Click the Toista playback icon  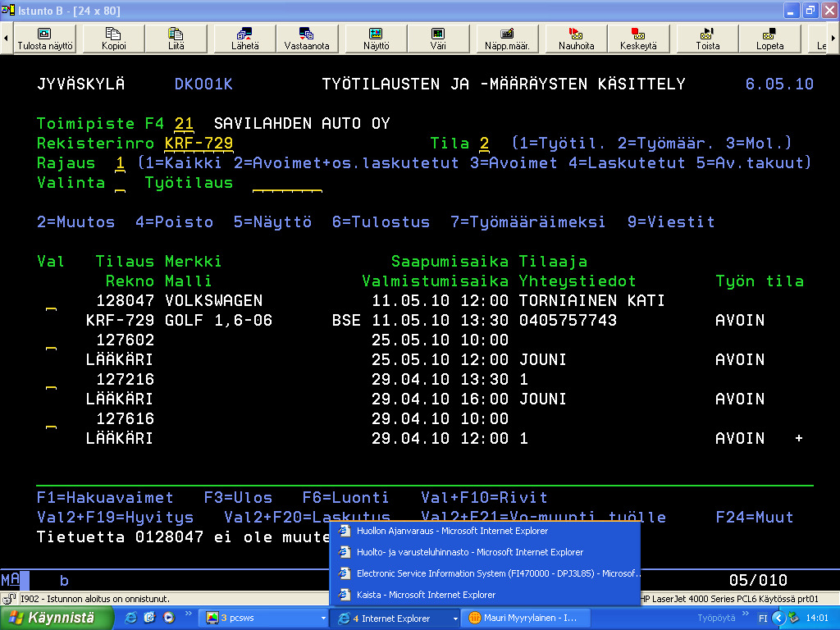707,39
